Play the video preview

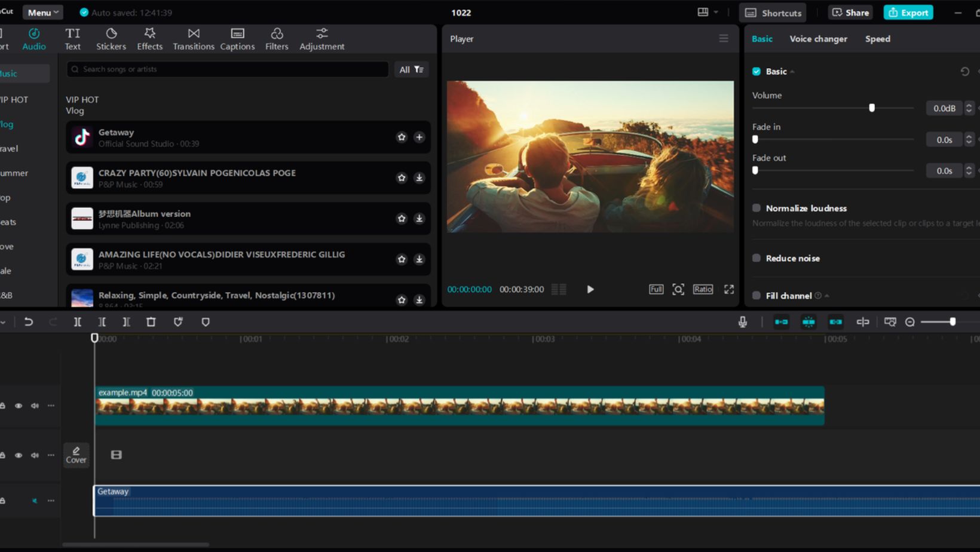[590, 289]
